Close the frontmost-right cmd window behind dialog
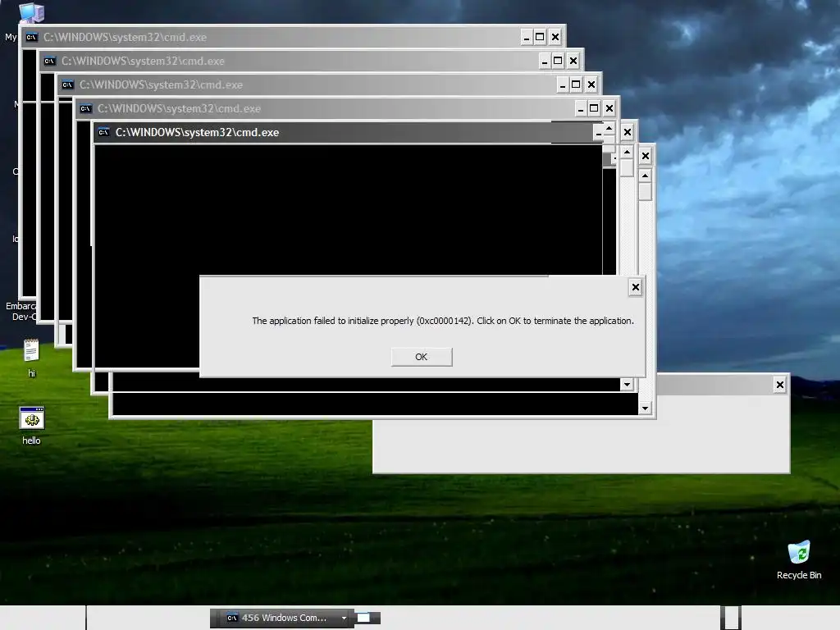The height and width of the screenshot is (630, 840). [x=646, y=157]
